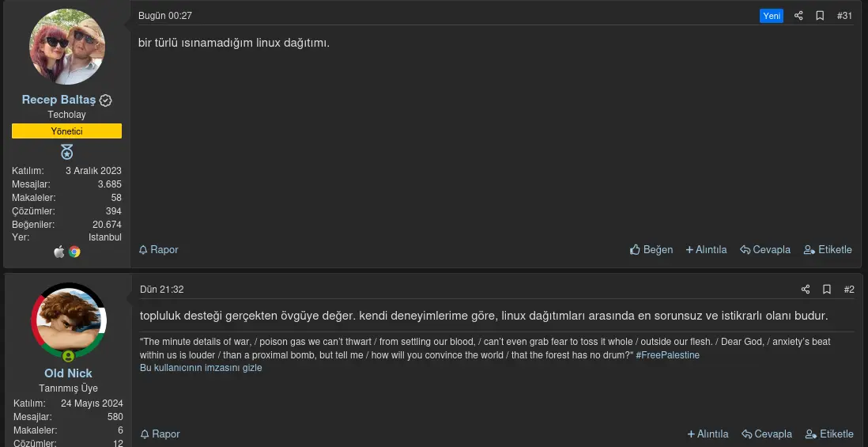
Task: Like Recep Baltaş's post with Beğen
Action: point(651,250)
